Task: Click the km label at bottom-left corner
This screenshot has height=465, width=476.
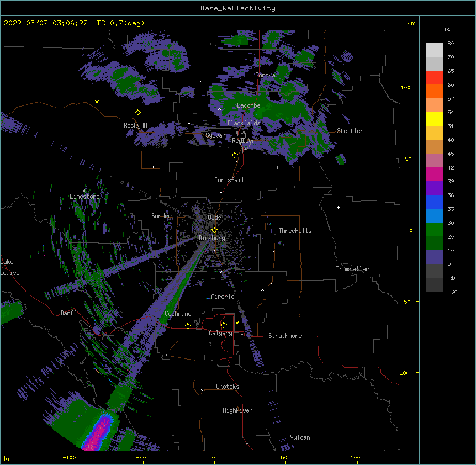Action: [8, 458]
